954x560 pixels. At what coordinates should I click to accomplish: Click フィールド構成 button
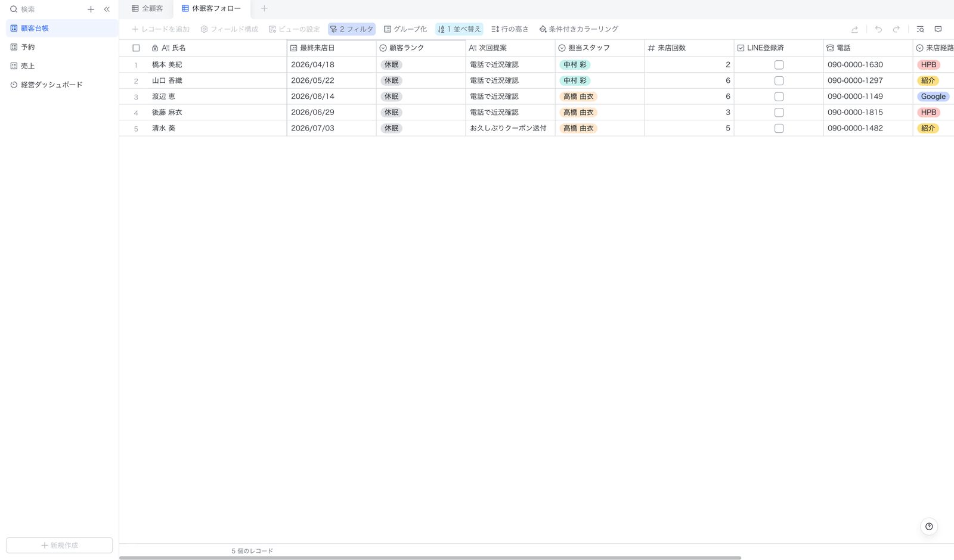pos(230,29)
